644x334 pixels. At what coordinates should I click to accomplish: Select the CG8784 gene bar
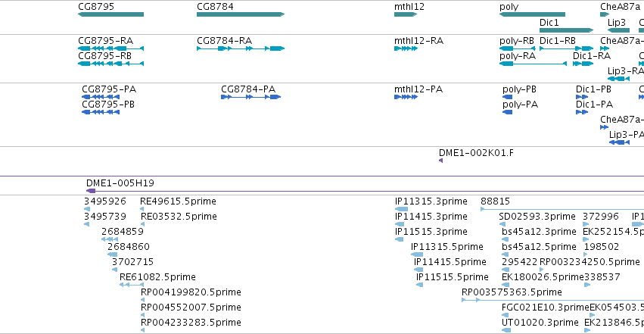[241, 14]
